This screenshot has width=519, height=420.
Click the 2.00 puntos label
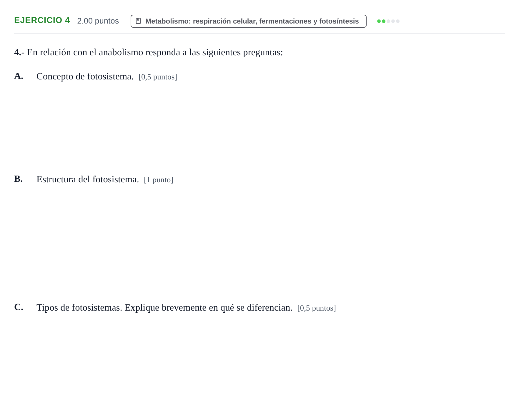[x=98, y=21]
